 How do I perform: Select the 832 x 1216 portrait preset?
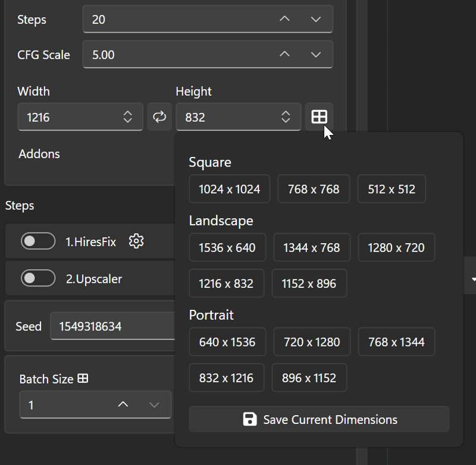coord(226,378)
